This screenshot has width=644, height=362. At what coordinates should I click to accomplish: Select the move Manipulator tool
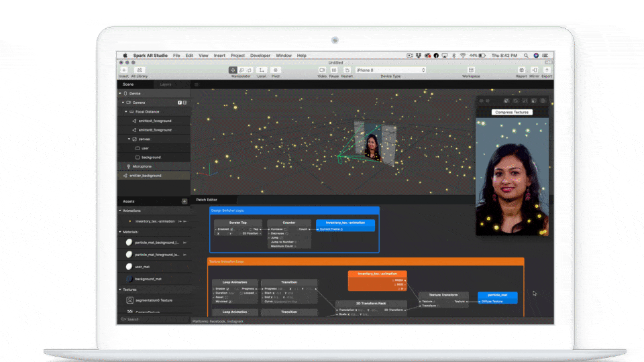[233, 70]
